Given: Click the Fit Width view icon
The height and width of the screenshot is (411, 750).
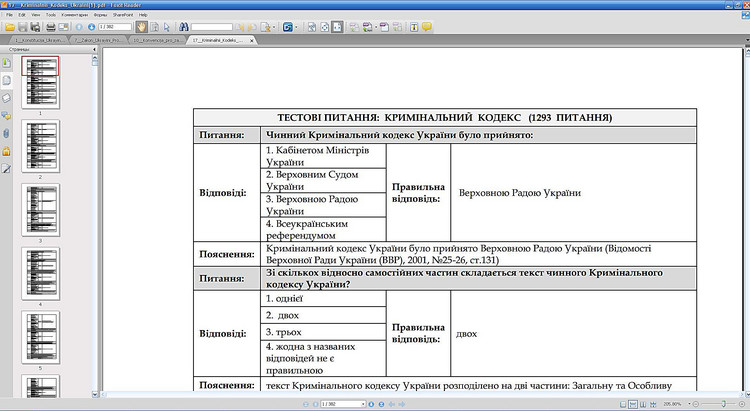Looking at the screenshot, I should click(x=337, y=27).
